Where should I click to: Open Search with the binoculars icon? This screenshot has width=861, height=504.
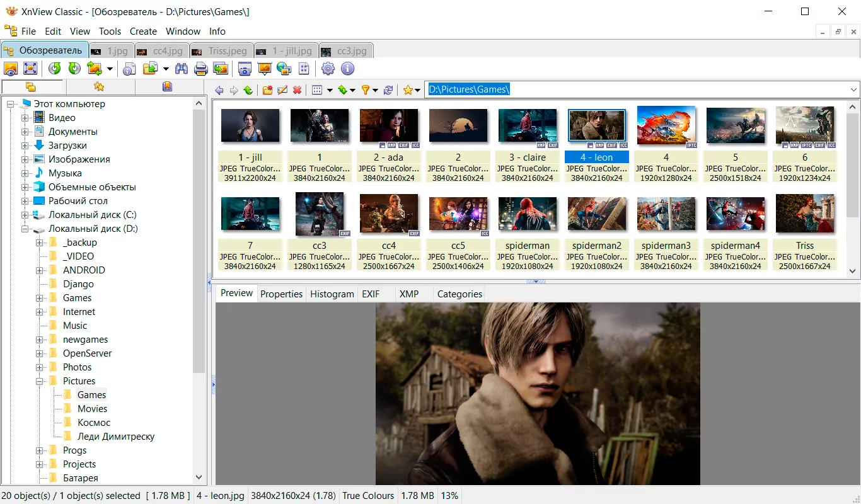point(182,69)
